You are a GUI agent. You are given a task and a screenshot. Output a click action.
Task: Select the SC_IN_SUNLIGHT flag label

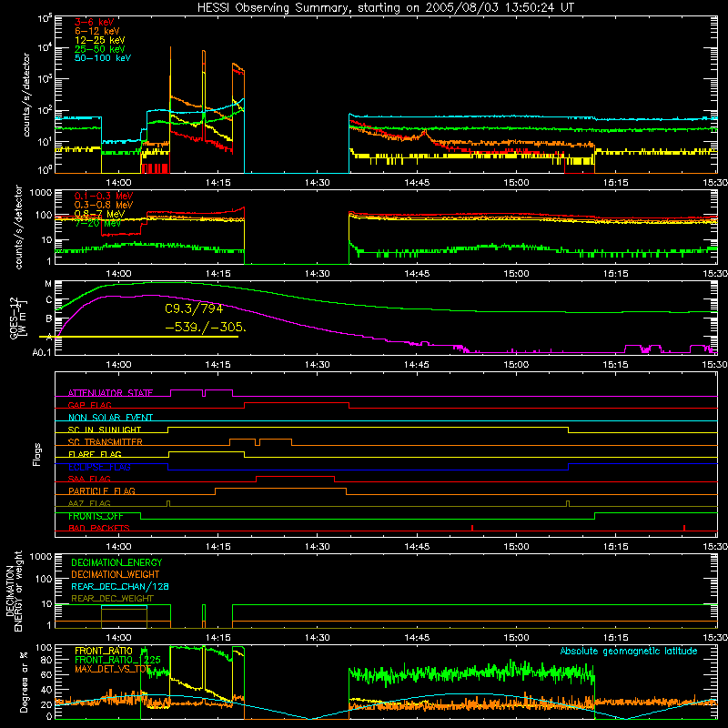coord(105,430)
